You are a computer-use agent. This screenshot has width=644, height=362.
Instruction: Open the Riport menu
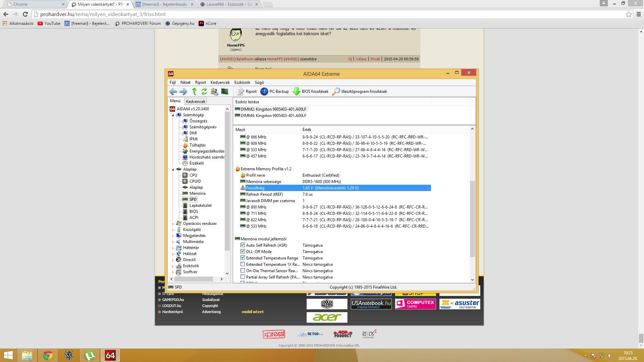(x=201, y=82)
